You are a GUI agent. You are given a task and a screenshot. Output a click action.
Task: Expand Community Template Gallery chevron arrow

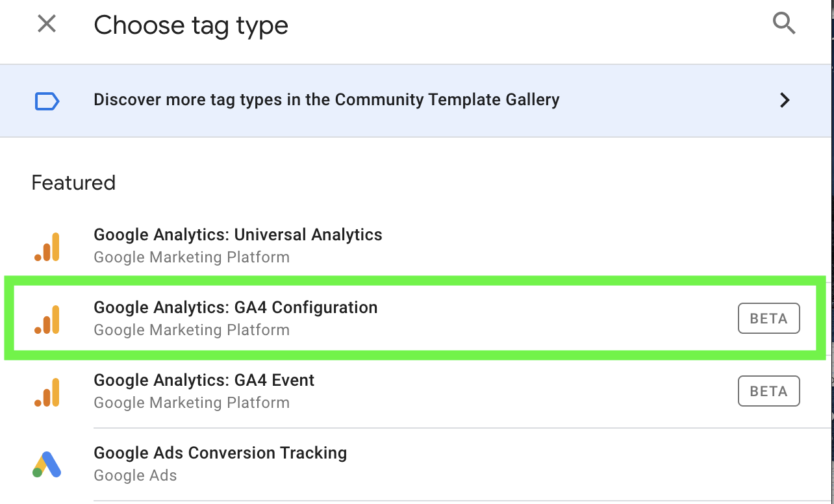785,100
